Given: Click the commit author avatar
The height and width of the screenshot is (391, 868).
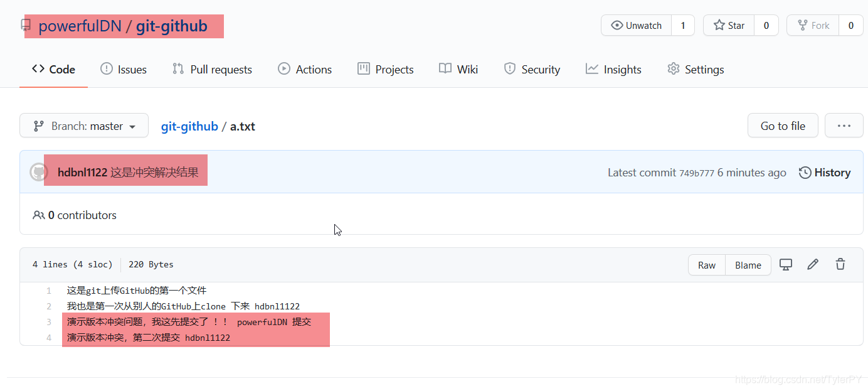Looking at the screenshot, I should click(39, 173).
